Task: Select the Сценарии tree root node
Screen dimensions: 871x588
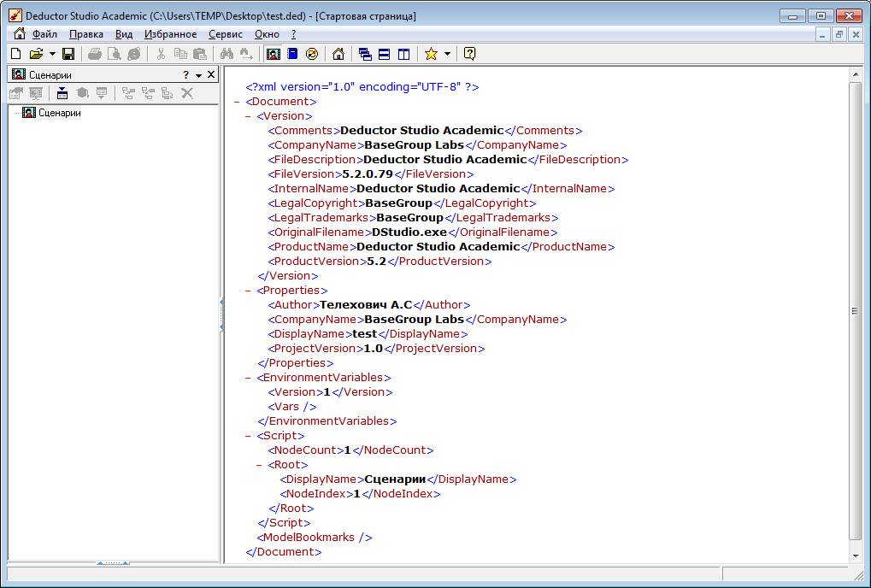Action: pyautogui.click(x=60, y=113)
